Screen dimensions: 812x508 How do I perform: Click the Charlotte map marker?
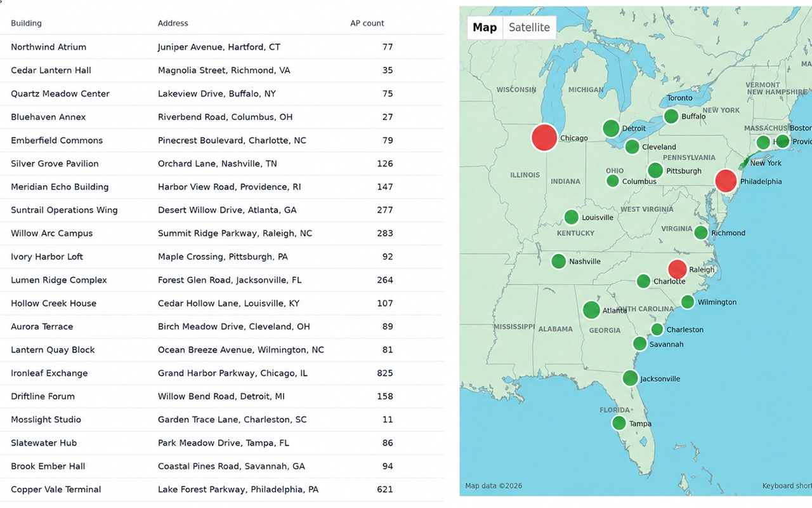643,281
